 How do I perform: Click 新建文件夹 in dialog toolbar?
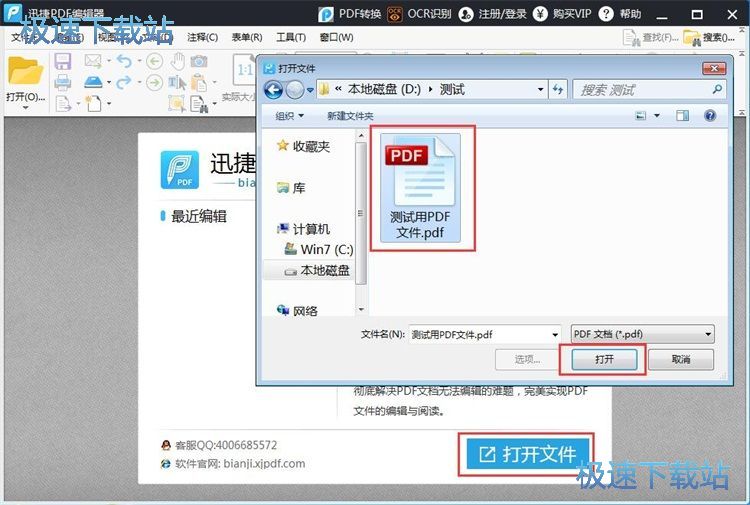350,116
